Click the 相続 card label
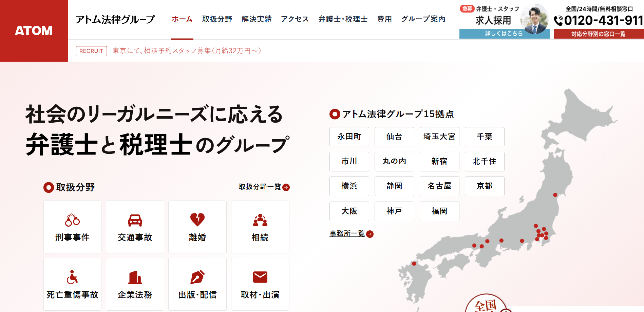644x312 pixels. pos(260,237)
